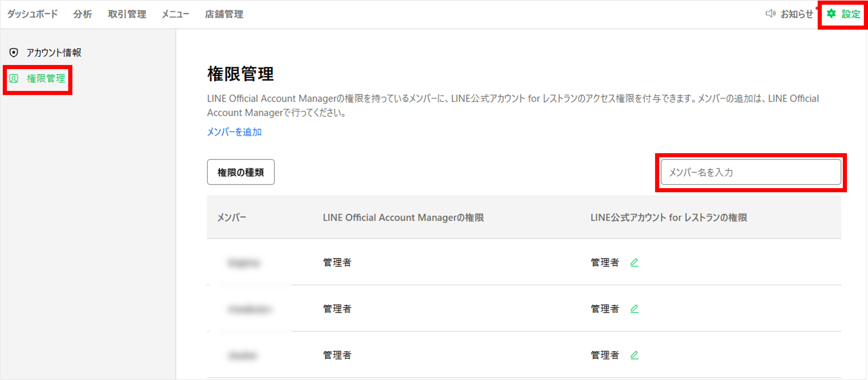
Task: Click the green settings gear icon
Action: coord(831,14)
